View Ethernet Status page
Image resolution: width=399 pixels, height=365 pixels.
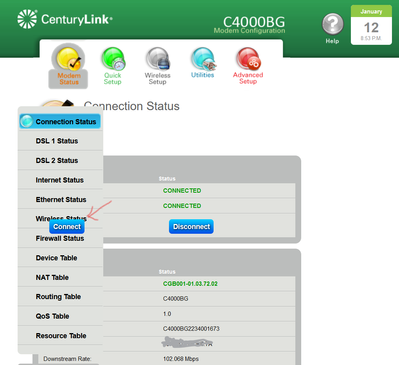[x=60, y=200]
